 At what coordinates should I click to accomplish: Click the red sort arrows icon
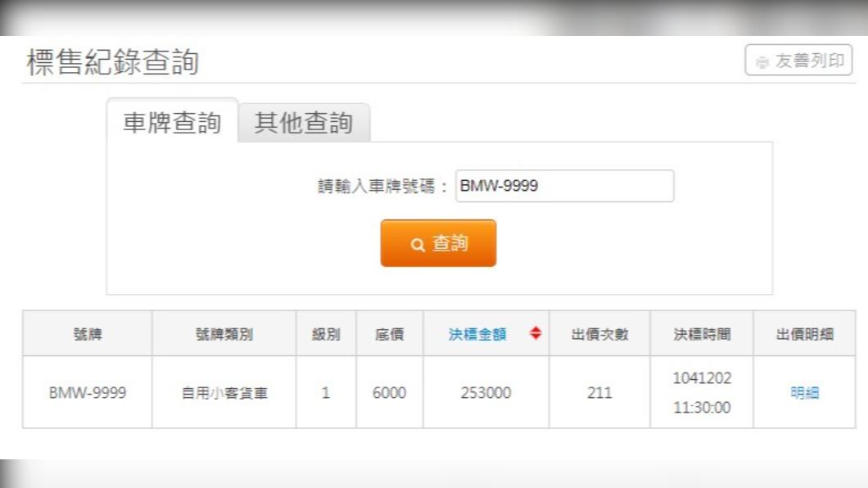coord(536,333)
